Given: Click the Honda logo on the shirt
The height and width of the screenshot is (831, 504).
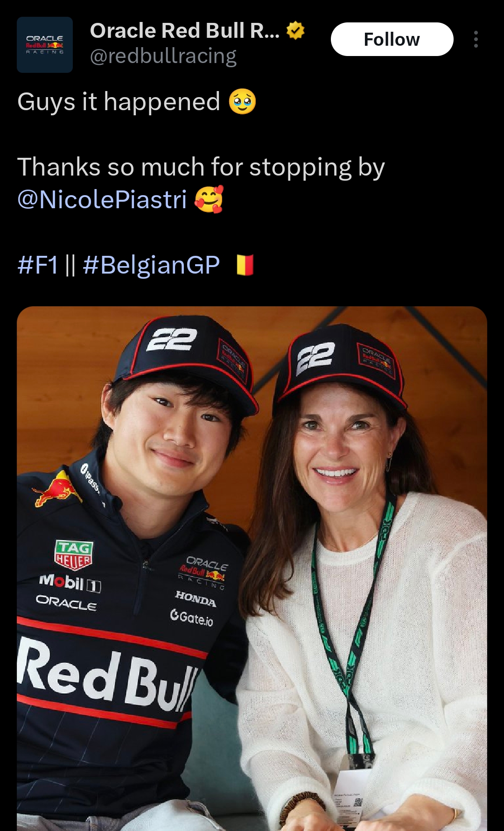Looking at the screenshot, I should pyautogui.click(x=196, y=599).
